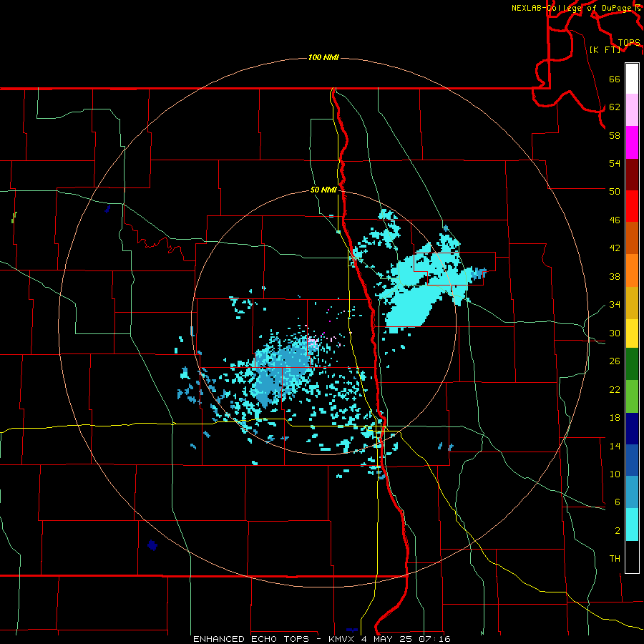Click the 38 legend value
644x644 pixels.
click(x=615, y=276)
